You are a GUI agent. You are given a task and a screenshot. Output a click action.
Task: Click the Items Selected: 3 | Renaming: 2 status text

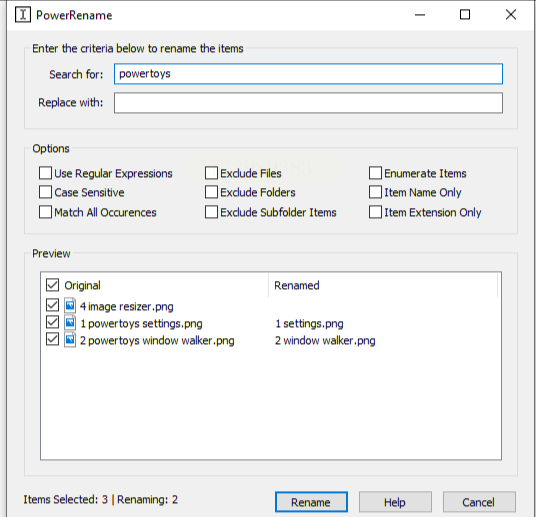coord(100,500)
